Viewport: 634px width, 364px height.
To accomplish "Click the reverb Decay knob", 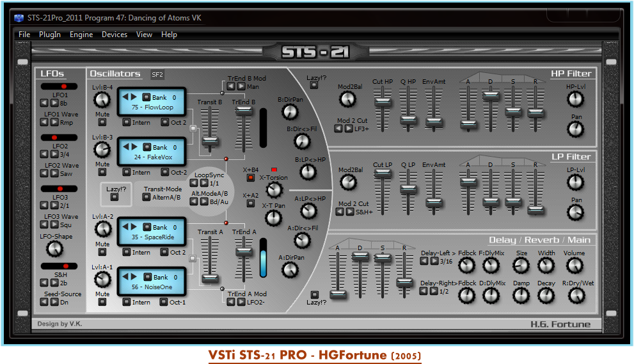I will pos(546,295).
